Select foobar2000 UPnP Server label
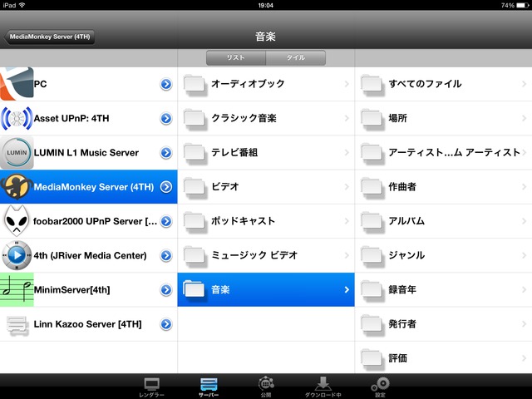Screen dimensions: 532x399 click(x=96, y=221)
